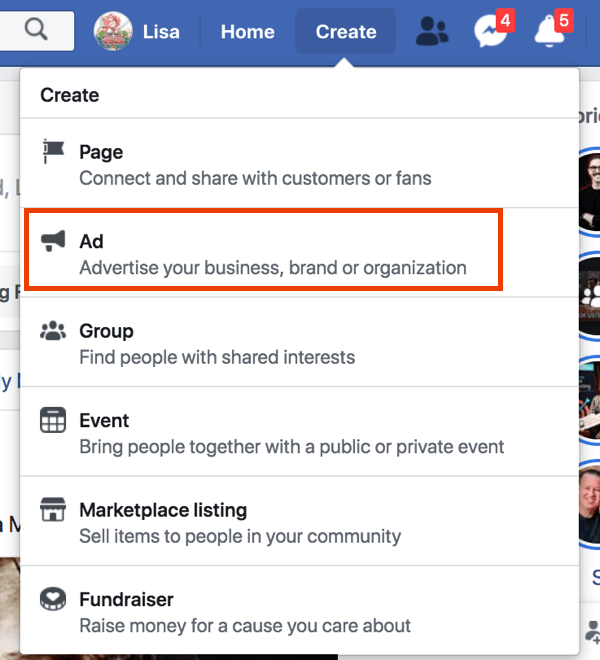Click the Marketplace storefront icon
The image size is (600, 660).
(x=53, y=509)
